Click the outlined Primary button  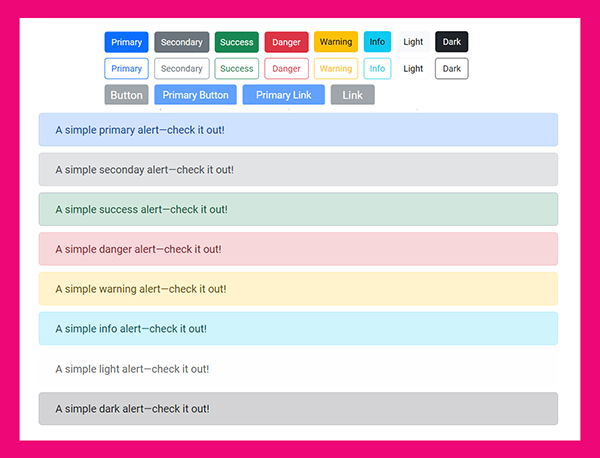[126, 69]
